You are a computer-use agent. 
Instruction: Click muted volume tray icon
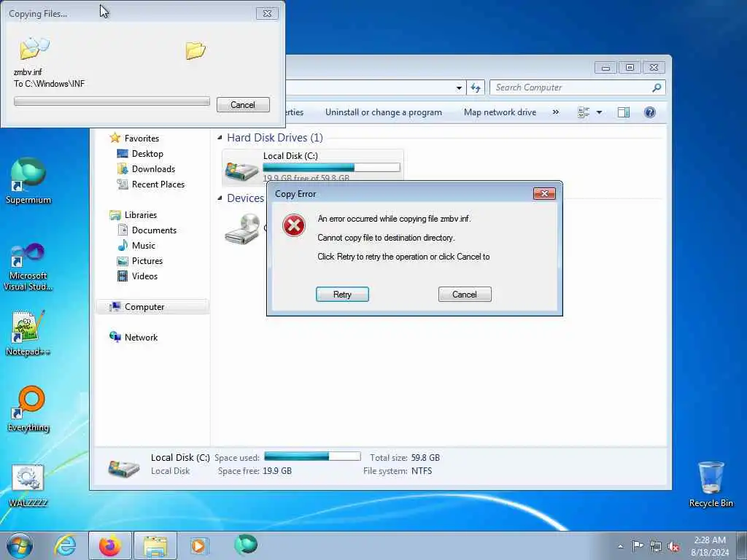click(673, 546)
